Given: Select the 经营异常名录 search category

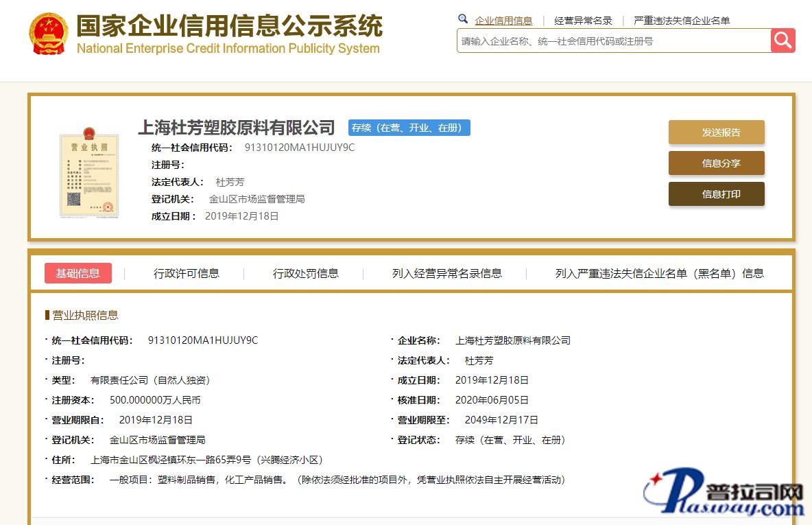Looking at the screenshot, I should click(583, 21).
